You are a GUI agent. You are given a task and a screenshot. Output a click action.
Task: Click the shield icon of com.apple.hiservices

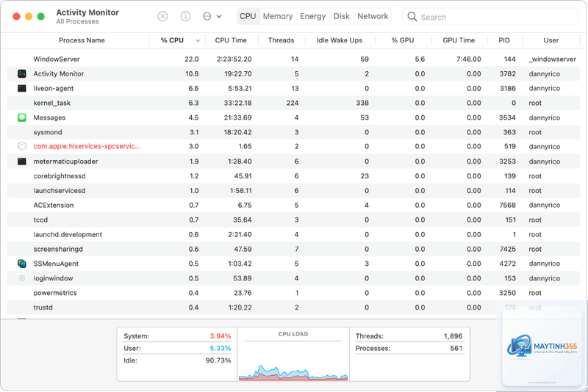[22, 146]
